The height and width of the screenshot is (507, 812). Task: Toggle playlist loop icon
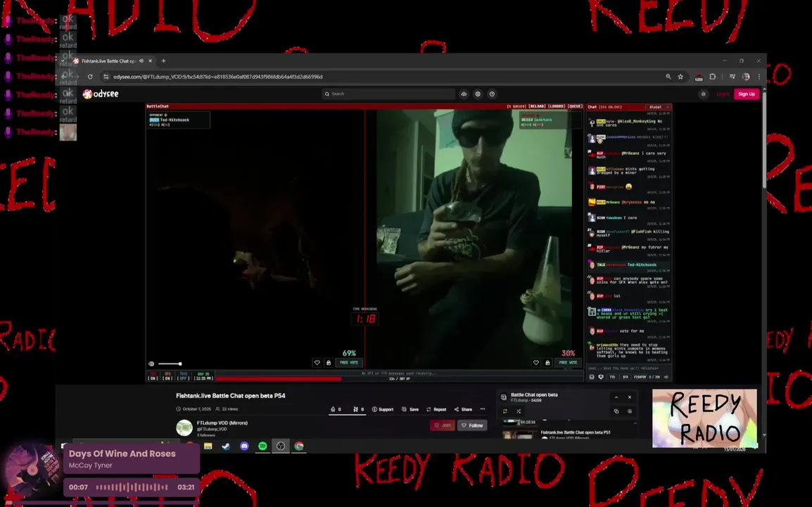click(505, 411)
